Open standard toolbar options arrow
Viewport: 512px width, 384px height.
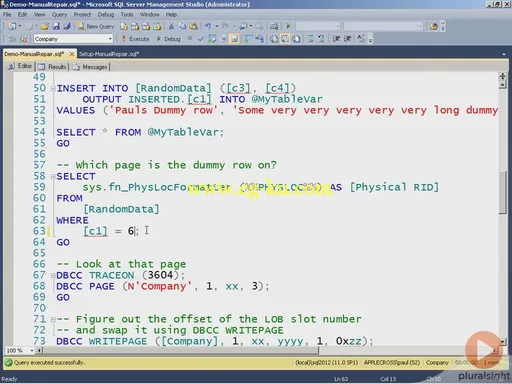[x=443, y=26]
